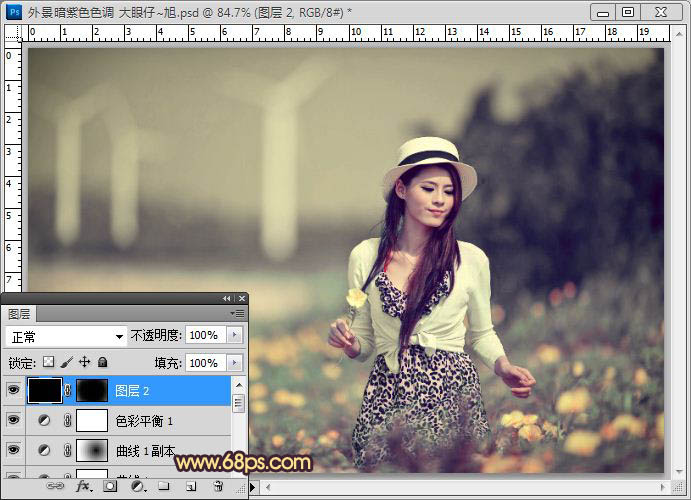The image size is (691, 500).
Task: Click the new group folder icon
Action: click(163, 486)
